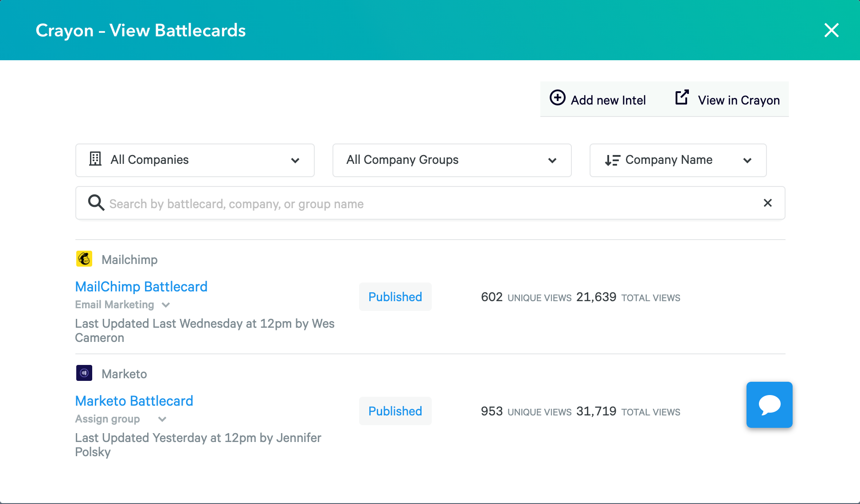Click the external link View in Crayon icon

[682, 97]
